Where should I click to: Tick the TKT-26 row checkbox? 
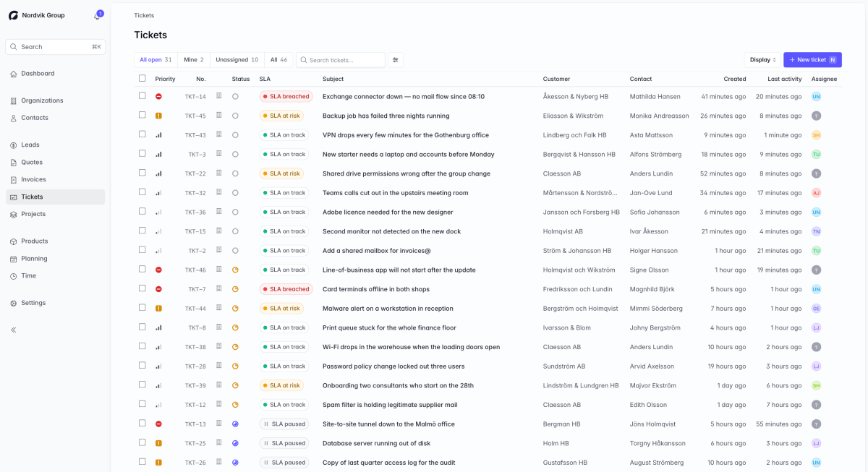[142, 462]
